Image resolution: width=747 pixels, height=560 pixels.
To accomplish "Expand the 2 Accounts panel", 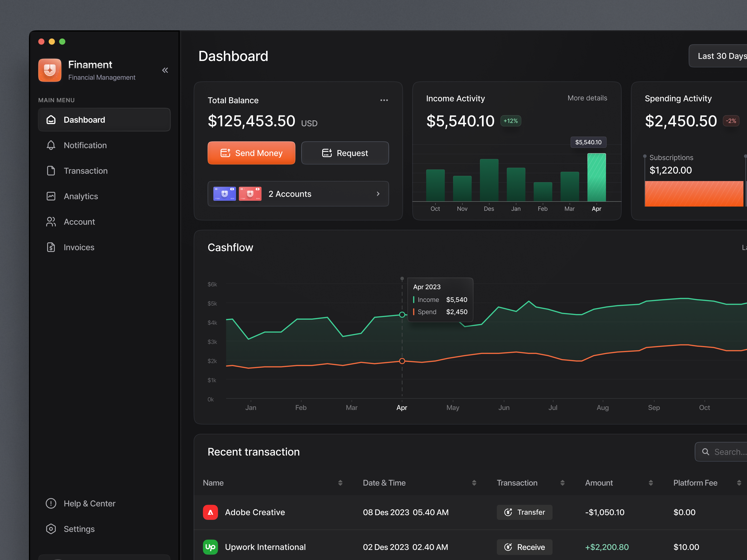I will tap(378, 193).
